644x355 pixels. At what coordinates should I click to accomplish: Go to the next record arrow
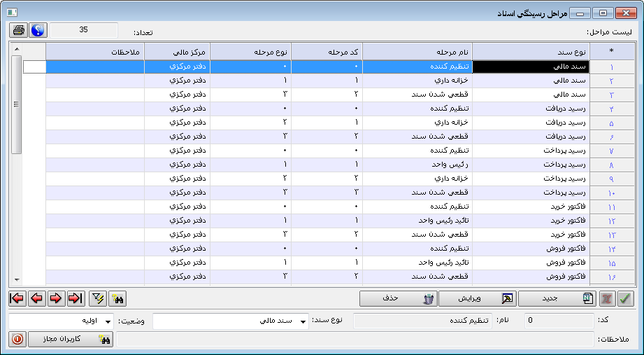click(x=56, y=299)
